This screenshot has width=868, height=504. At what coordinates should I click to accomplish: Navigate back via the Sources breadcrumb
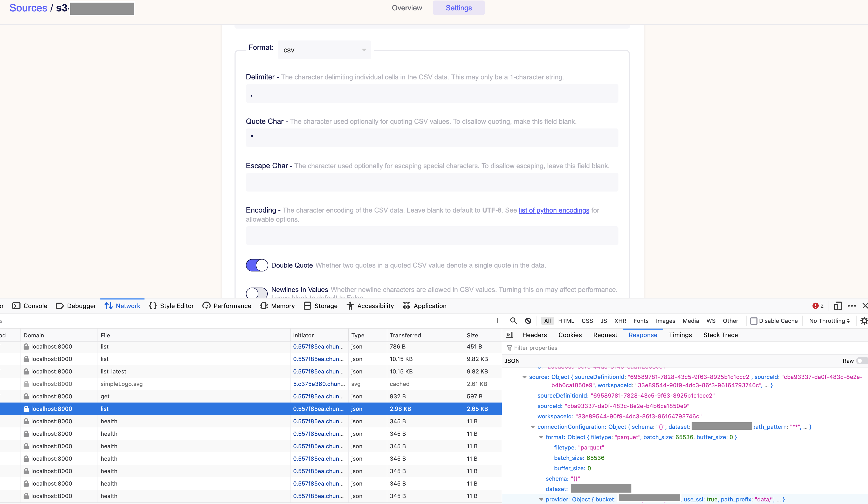[28, 8]
